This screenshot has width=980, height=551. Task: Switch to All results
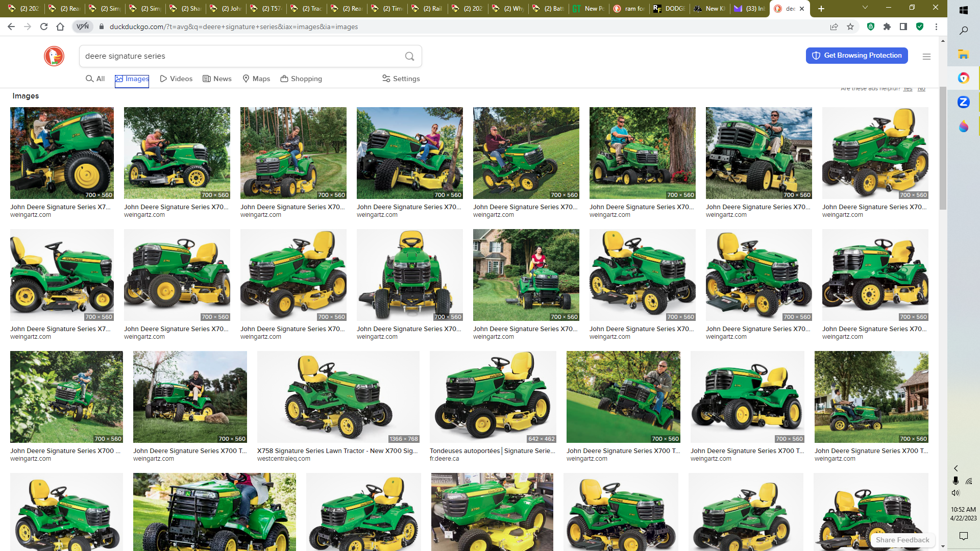pos(95,79)
